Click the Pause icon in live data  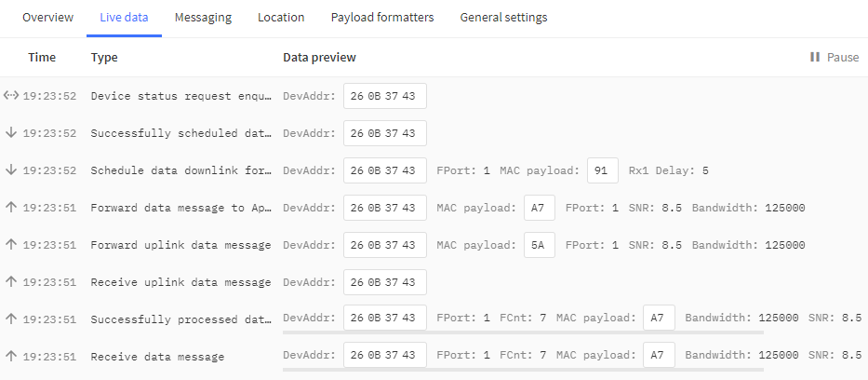pos(815,58)
